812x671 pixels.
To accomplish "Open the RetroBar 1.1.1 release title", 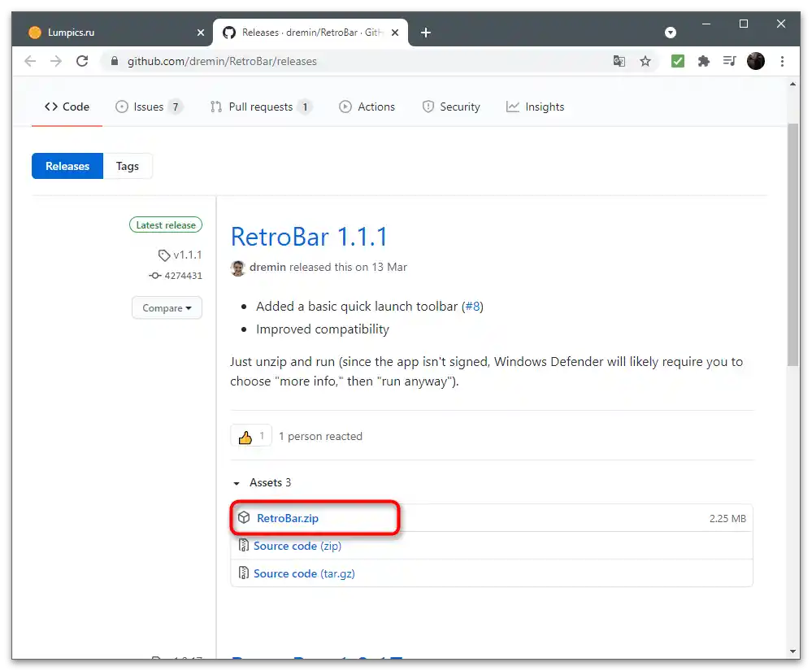I will (309, 237).
